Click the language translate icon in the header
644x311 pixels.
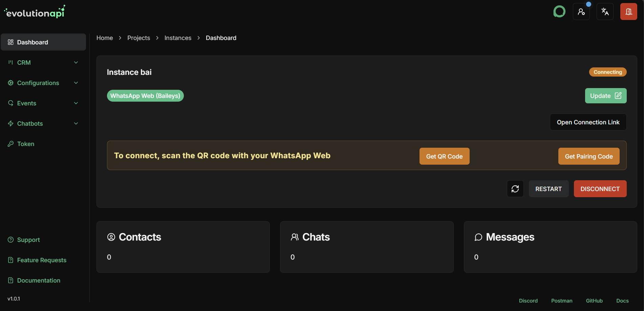point(605,11)
